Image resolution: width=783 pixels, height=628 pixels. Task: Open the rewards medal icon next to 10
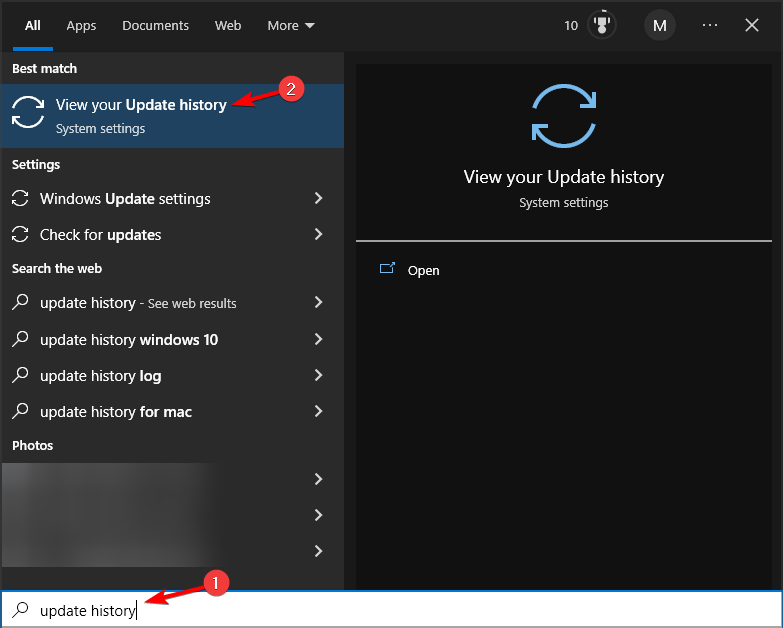[602, 25]
